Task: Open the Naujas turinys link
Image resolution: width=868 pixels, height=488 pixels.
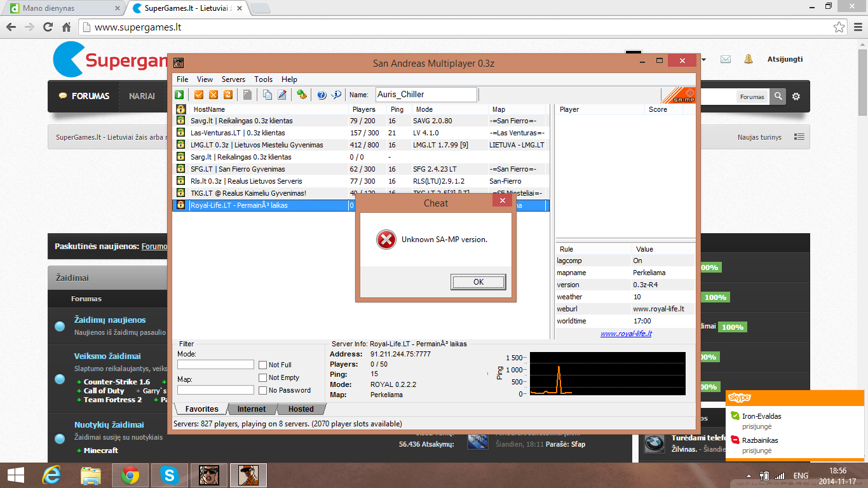Action: 759,137
